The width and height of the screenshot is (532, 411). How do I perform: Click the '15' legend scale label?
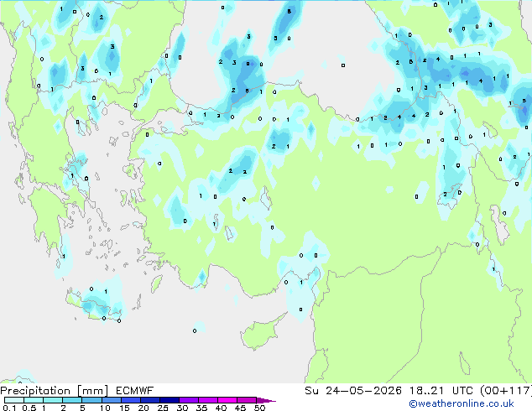point(124,408)
